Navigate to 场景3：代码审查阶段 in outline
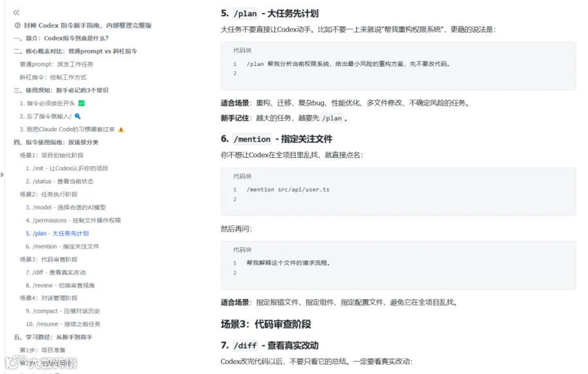This screenshot has height=374, width=588. point(49,259)
